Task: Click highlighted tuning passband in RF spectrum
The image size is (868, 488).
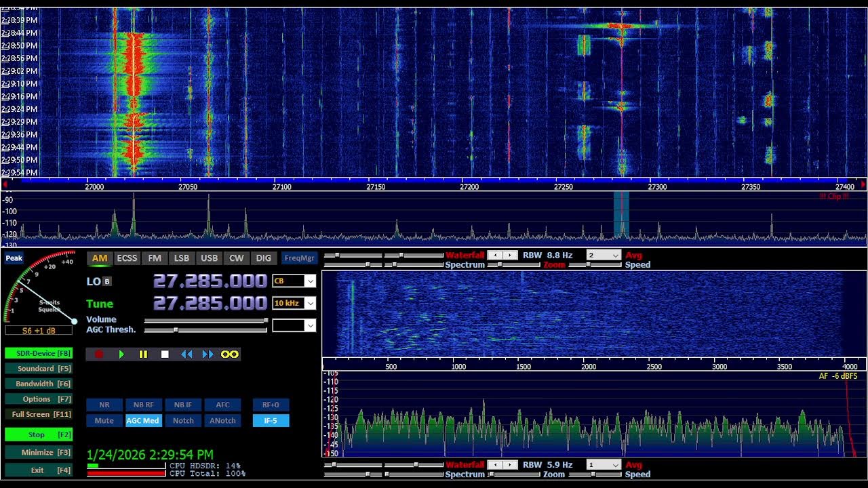Action: (x=621, y=216)
